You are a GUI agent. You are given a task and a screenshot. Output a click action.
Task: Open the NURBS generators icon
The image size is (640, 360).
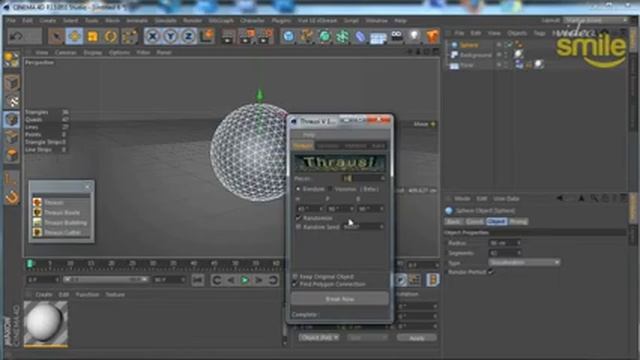(x=325, y=37)
